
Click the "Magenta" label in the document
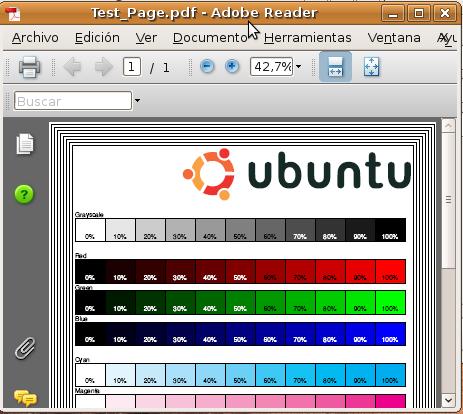coord(87,390)
